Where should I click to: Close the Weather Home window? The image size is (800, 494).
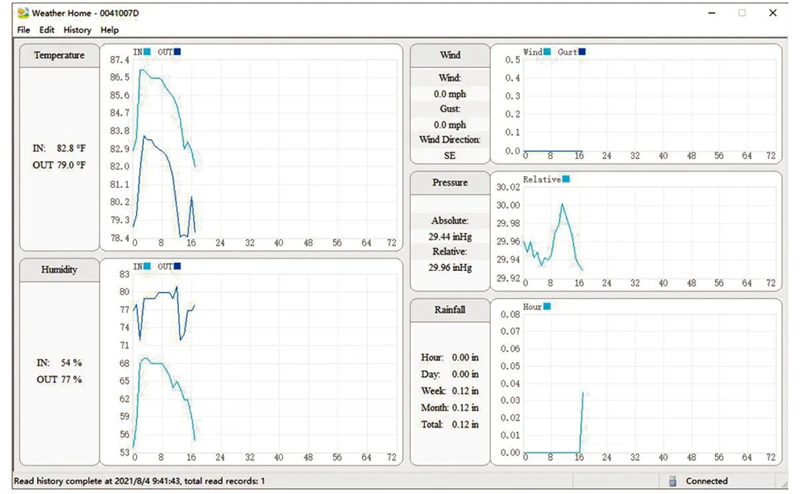pyautogui.click(x=773, y=13)
